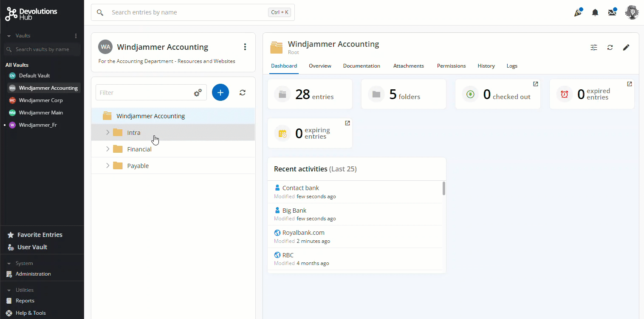Collapse the Utilities section arrow
This screenshot has width=644, height=319.
(9, 290)
